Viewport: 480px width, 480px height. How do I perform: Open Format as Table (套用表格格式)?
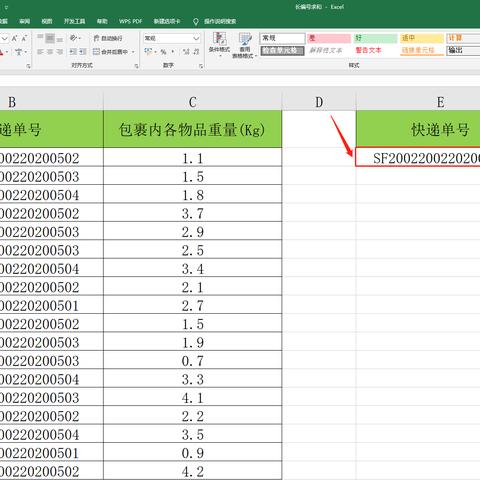coord(245,45)
